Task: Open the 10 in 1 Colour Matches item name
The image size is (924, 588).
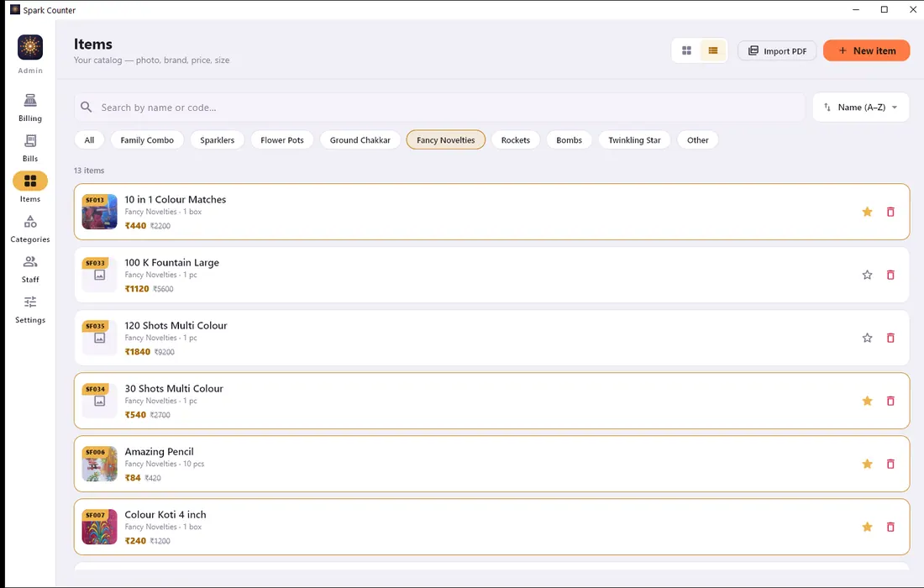Action: [x=175, y=200]
